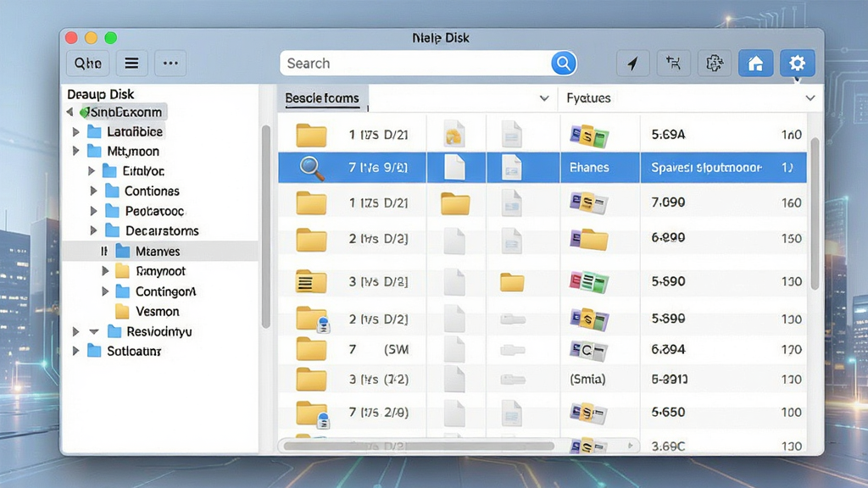Click the card icon in 6.094 row
Viewport: 868px width, 488px height.
[x=588, y=350]
